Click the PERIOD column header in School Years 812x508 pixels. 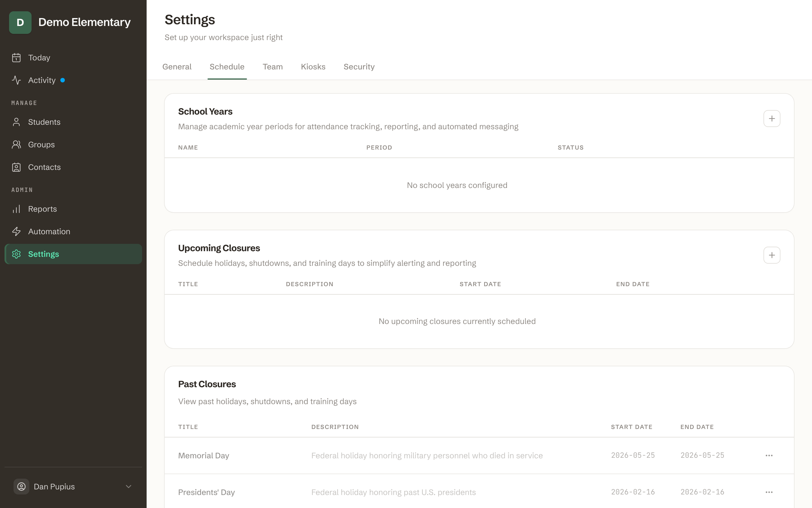379,148
